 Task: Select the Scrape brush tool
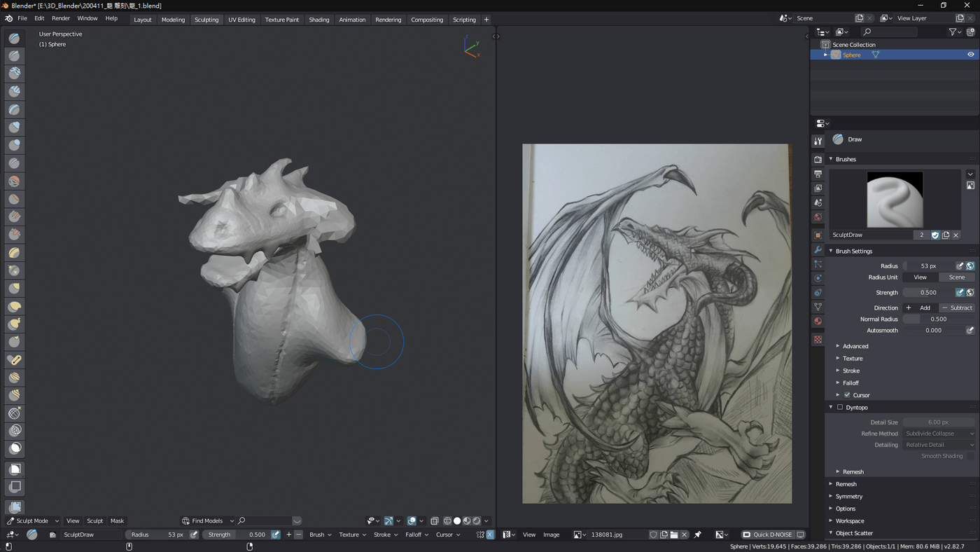[15, 234]
